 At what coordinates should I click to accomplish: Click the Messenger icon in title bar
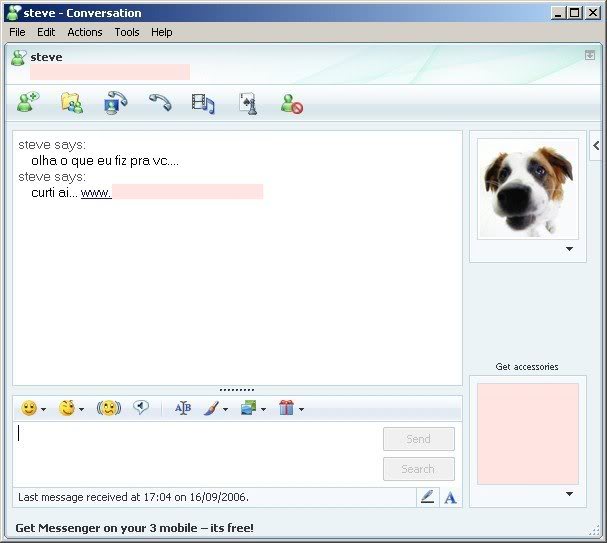coord(14,13)
